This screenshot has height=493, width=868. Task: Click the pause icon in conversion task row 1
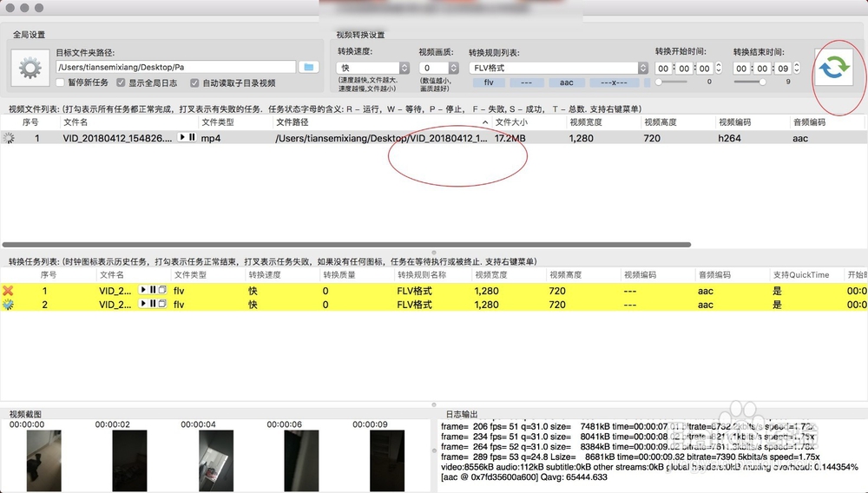(153, 290)
